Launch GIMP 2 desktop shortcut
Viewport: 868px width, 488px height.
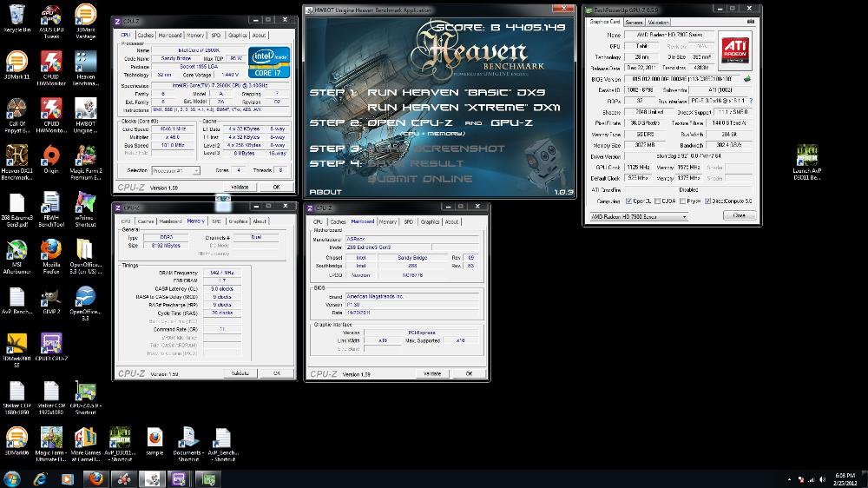click(51, 300)
